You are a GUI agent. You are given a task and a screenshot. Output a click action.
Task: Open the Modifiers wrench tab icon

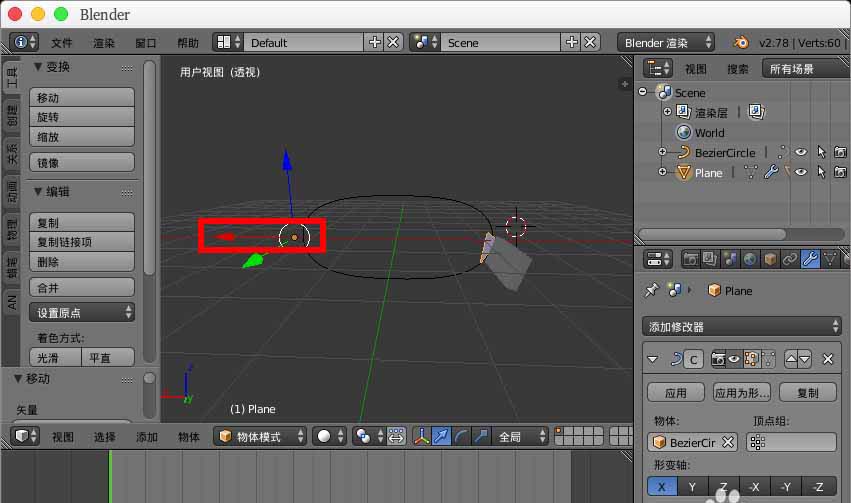tap(810, 259)
